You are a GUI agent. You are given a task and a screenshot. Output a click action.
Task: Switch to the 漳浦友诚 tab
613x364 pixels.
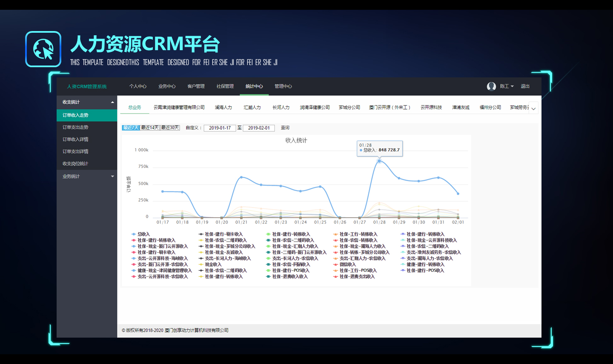[x=461, y=108]
